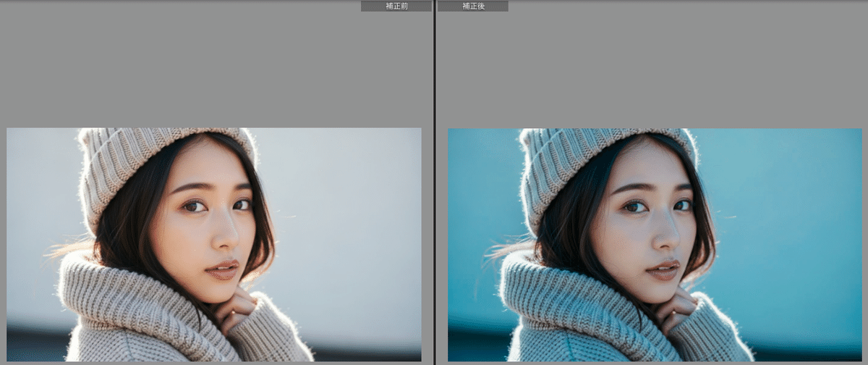
Task: Click the woman's lips in the before photo
Action: point(223,269)
